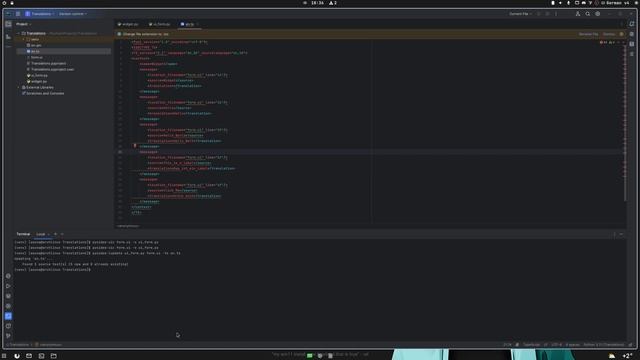Open the run toolbar more-actions menu
Screen dimensions: 640x360
click(x=556, y=14)
